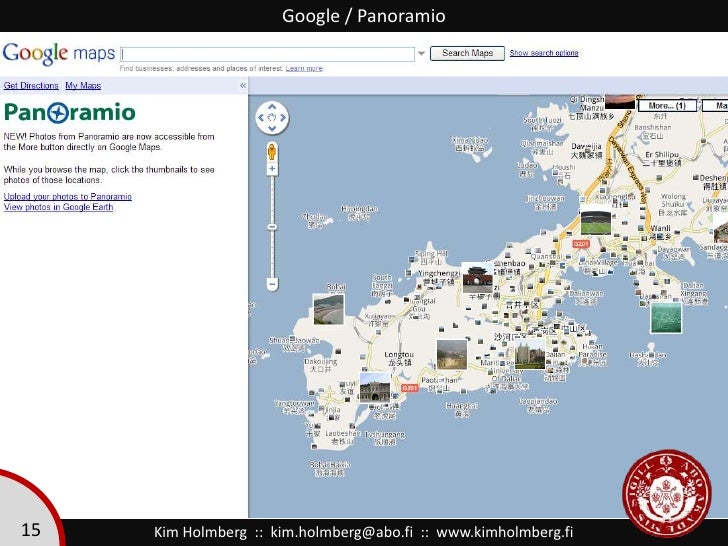The height and width of the screenshot is (546, 728).
Task: Pan the map down
Action: click(x=272, y=129)
